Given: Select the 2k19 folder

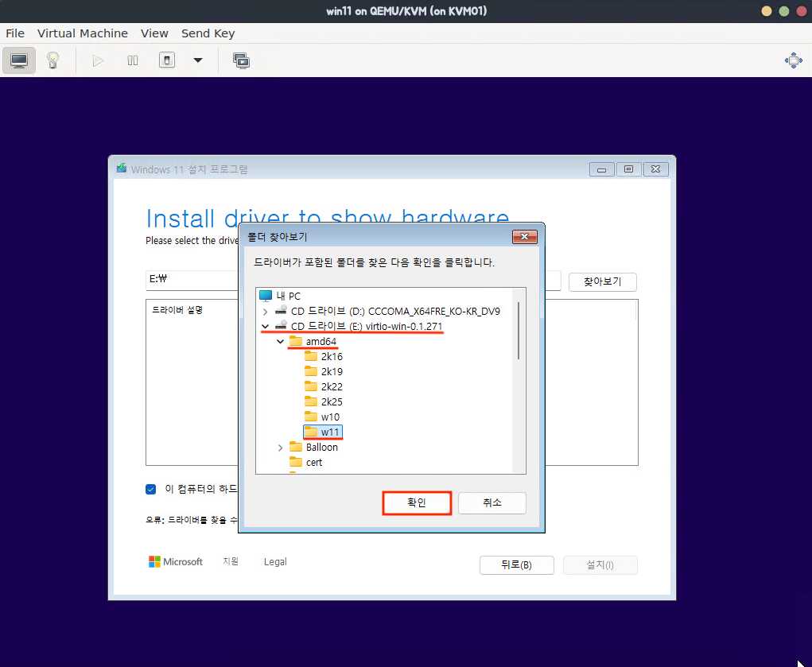Looking at the screenshot, I should coord(332,371).
